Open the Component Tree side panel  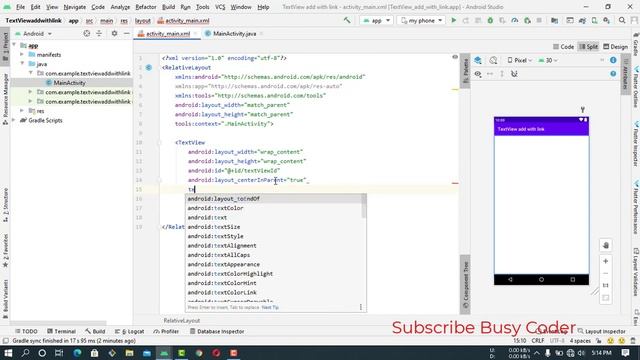click(465, 285)
